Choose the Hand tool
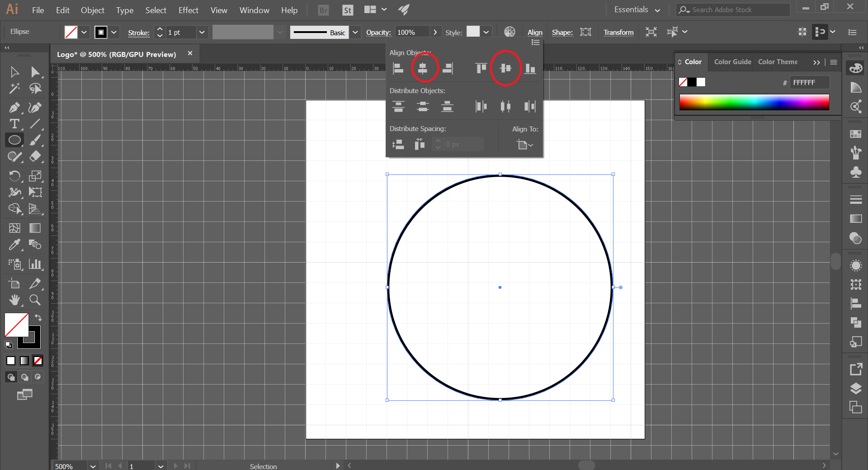 [x=14, y=300]
